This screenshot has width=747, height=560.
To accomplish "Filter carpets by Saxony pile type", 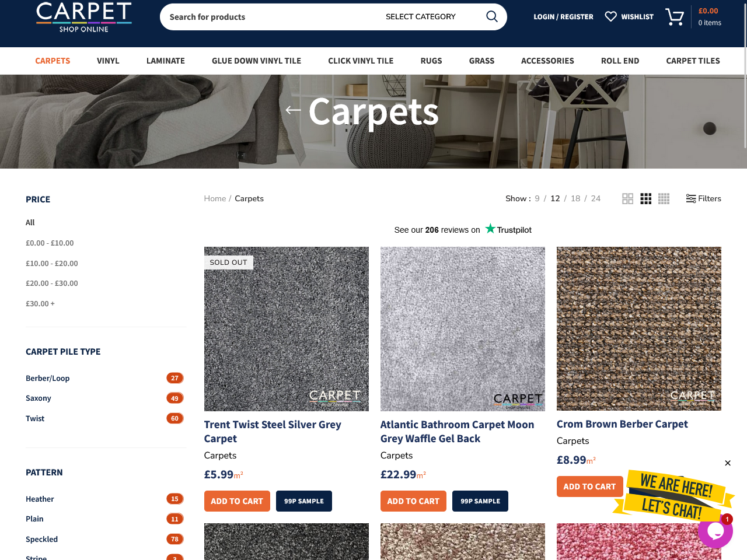I will pyautogui.click(x=39, y=398).
